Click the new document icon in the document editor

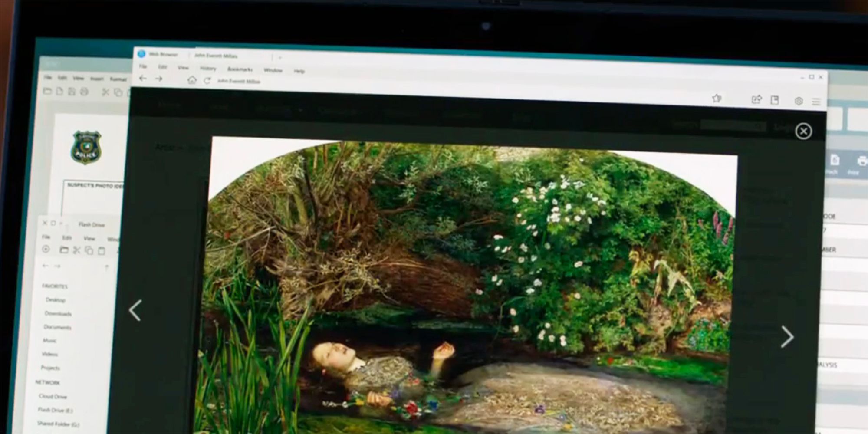click(x=59, y=91)
